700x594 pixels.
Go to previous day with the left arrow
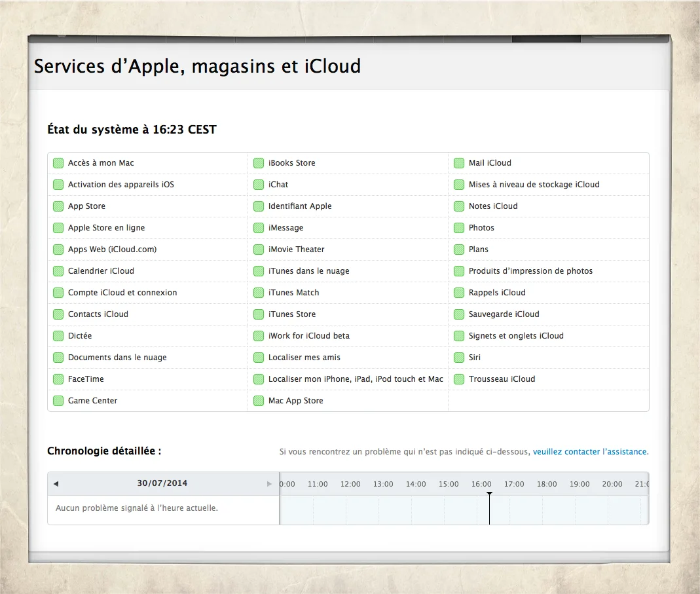[x=56, y=484]
